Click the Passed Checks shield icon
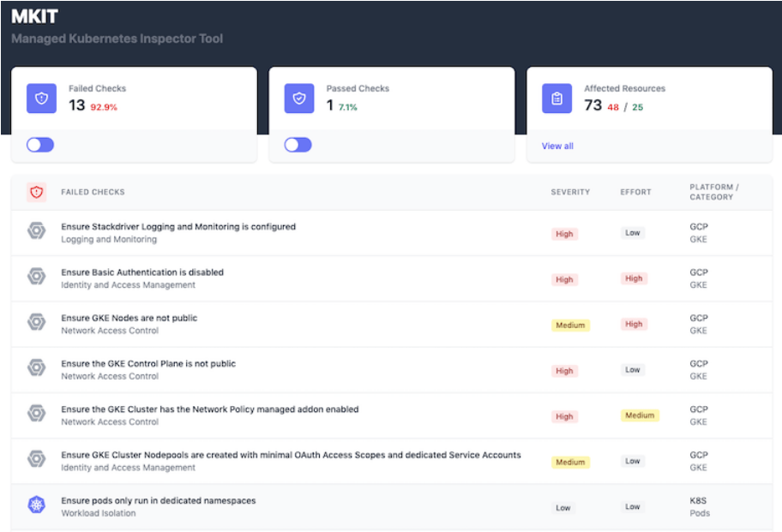Viewport: 782px width, 532px height. [299, 99]
